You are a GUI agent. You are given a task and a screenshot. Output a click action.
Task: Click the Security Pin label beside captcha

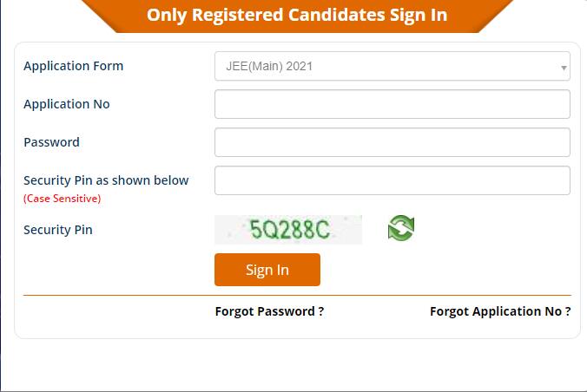point(58,230)
